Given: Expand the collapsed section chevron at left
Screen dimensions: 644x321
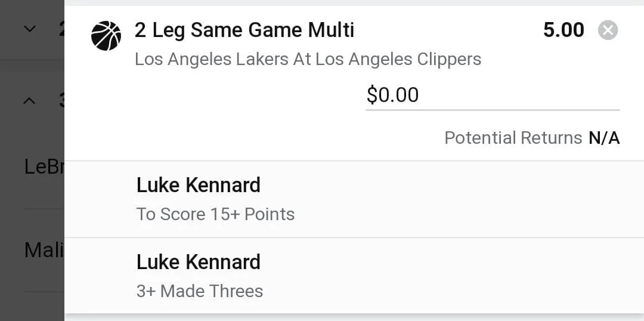Looking at the screenshot, I should point(30,29).
